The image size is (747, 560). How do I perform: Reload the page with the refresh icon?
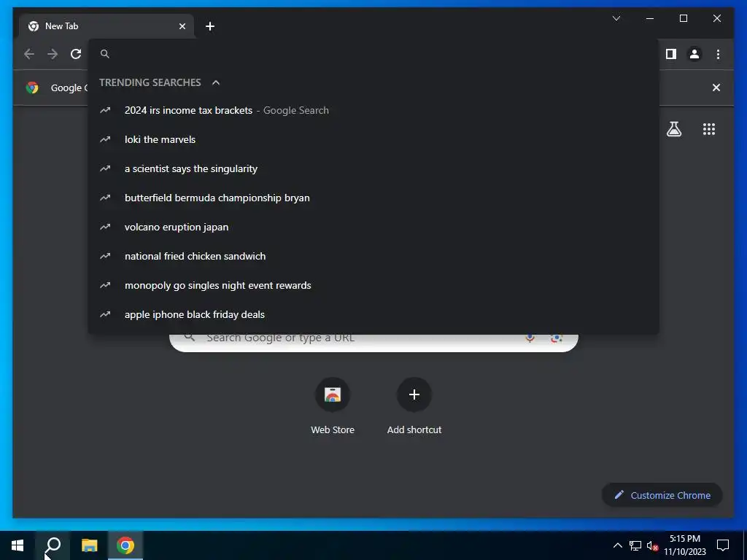[76, 54]
